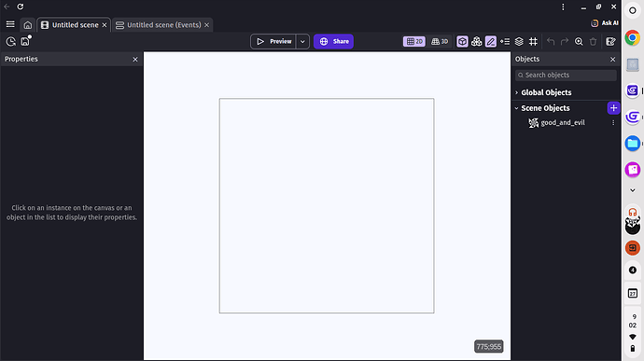Screen dimensions: 644x361
Task: Click the Share button
Action: pyautogui.click(x=333, y=41)
